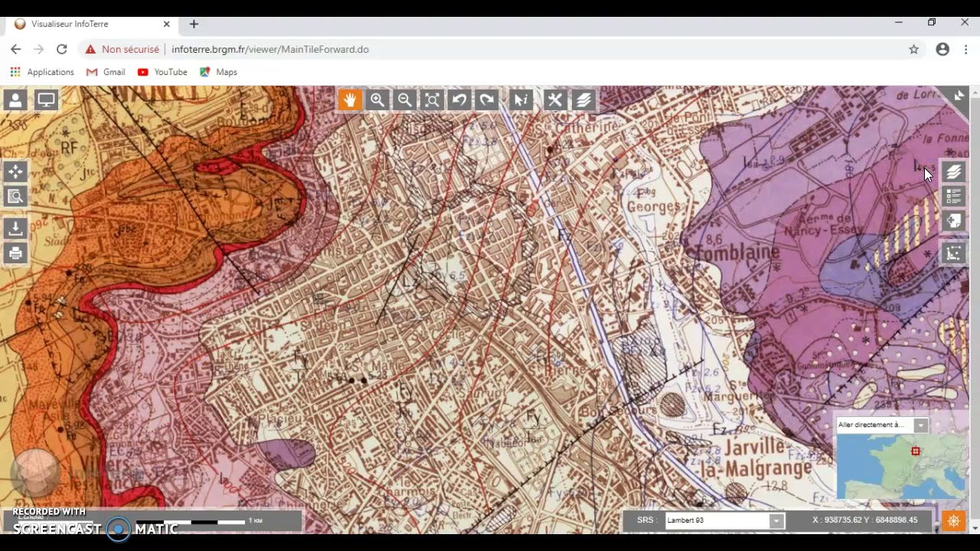Open the map search magnifier icon

click(x=15, y=197)
